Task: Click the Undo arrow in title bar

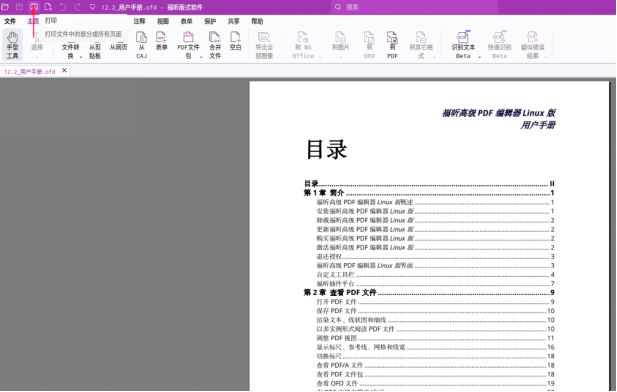Action: coord(63,7)
